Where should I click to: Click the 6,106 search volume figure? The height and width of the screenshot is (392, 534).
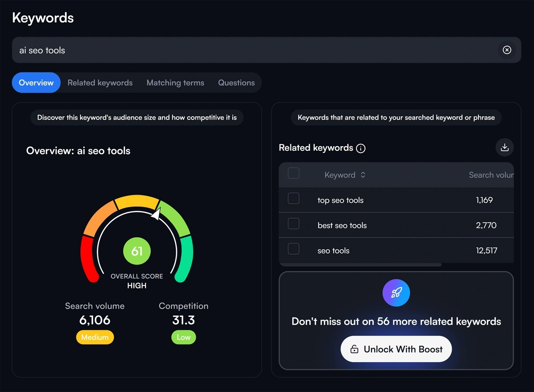tap(95, 320)
